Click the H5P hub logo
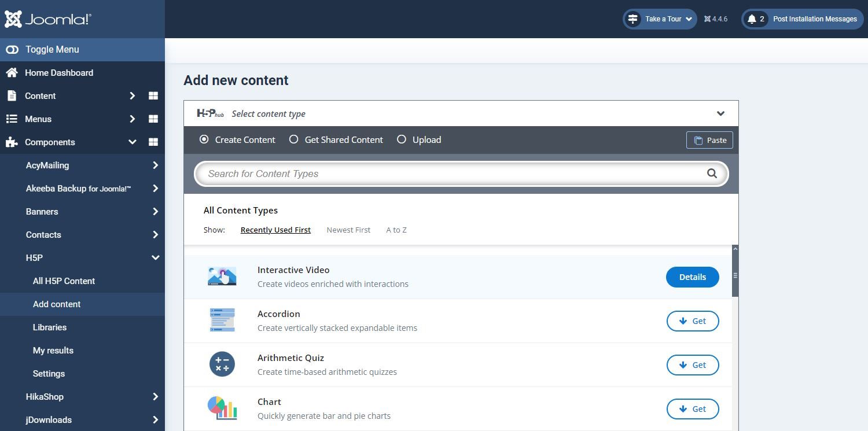 click(x=210, y=113)
